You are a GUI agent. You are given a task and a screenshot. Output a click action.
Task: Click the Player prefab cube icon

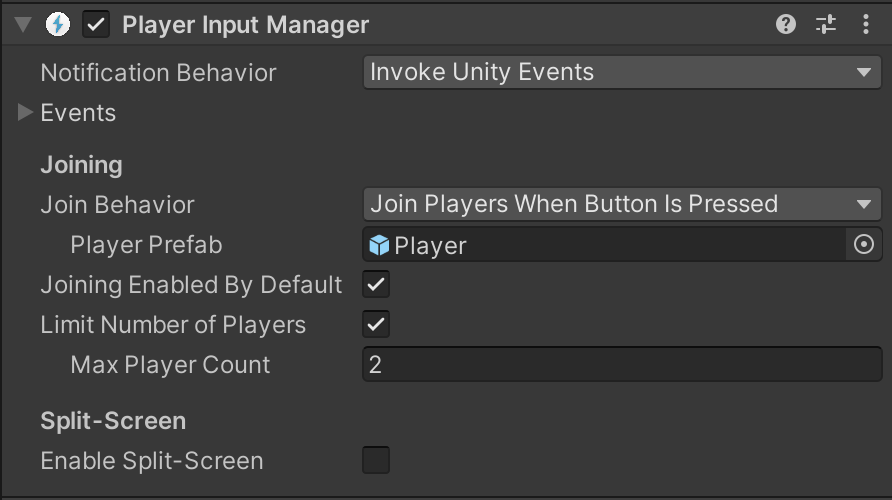tap(379, 246)
